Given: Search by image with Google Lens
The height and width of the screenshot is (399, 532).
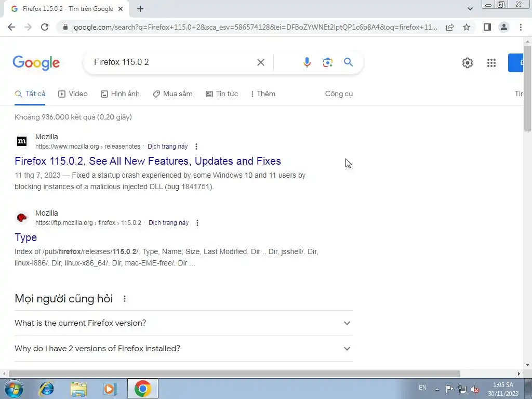Looking at the screenshot, I should [x=327, y=62].
